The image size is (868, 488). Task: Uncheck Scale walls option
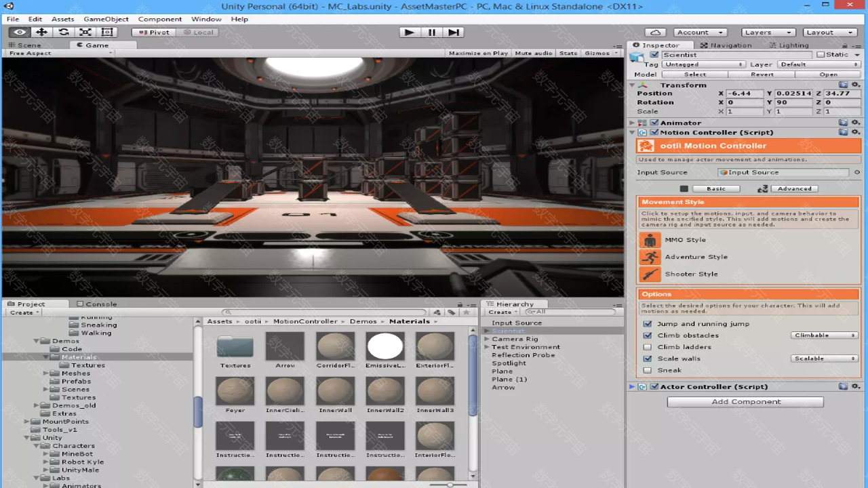[x=648, y=359]
